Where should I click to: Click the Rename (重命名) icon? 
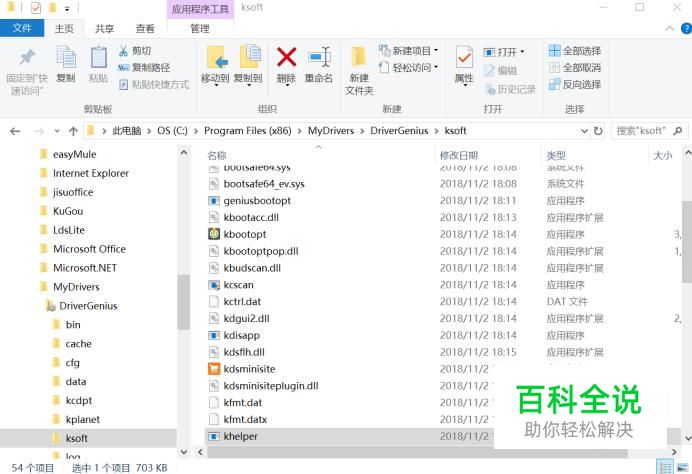(x=319, y=57)
